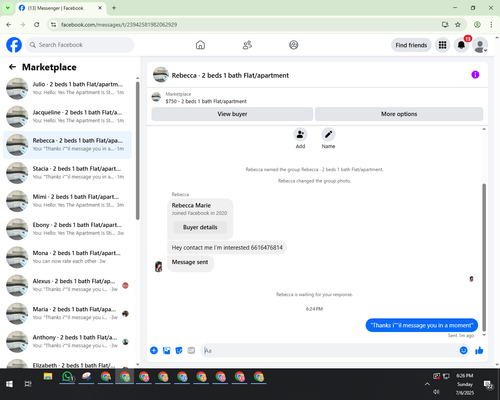Go back from Marketplace with the arrow
Screen dimensions: 500x400
coord(12,67)
